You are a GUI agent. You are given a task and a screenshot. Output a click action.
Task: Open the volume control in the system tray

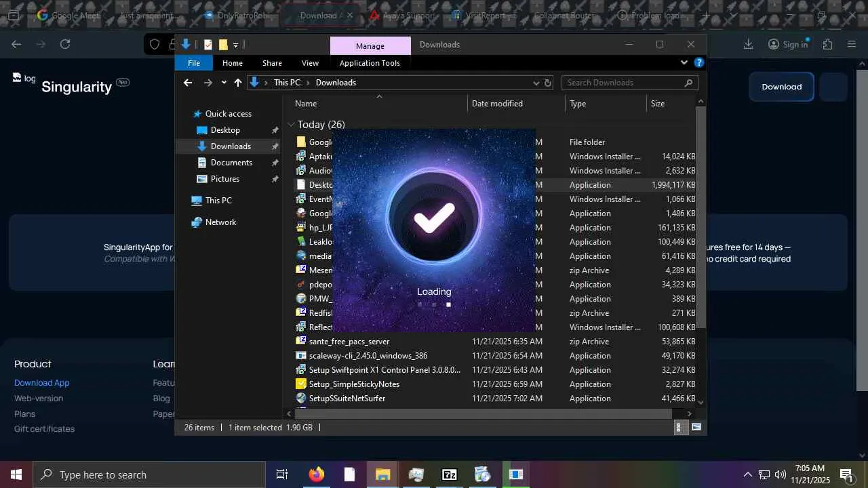pos(780,474)
